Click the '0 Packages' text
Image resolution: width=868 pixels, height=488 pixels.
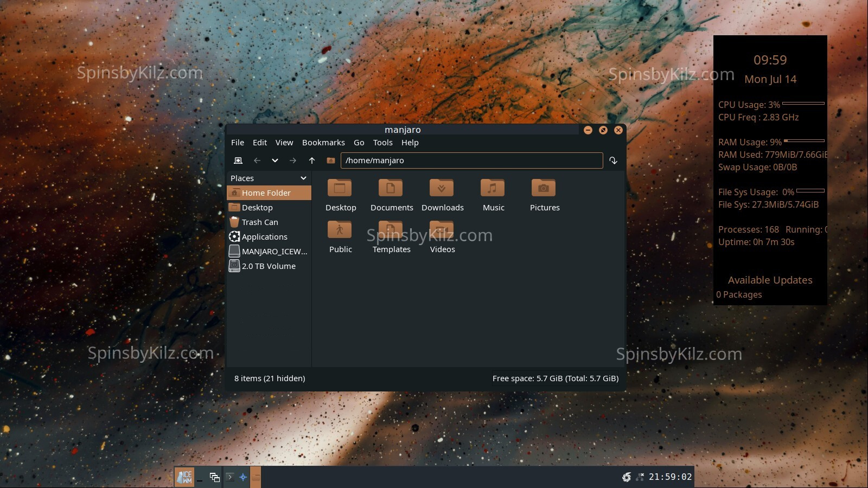coord(739,294)
